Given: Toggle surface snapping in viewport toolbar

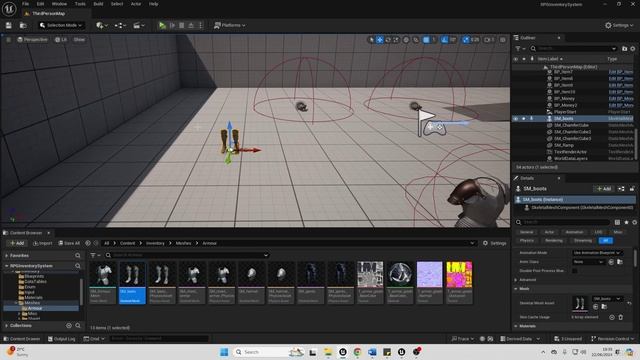Looking at the screenshot, I should tap(416, 40).
